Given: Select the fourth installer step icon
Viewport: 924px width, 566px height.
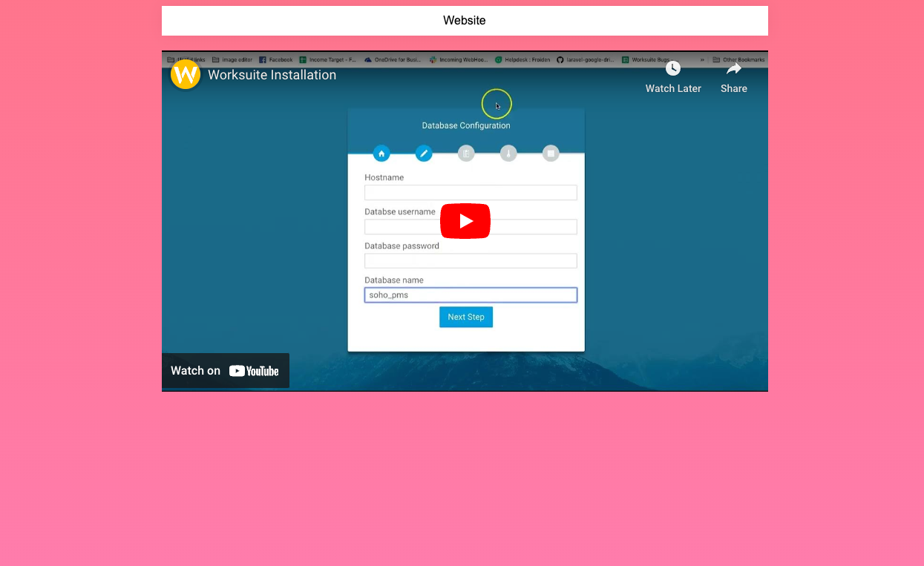Looking at the screenshot, I should [508, 154].
